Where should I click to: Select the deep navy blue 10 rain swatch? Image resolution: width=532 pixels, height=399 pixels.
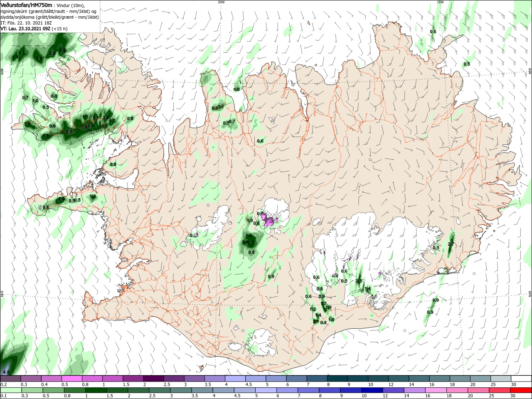click(x=372, y=390)
